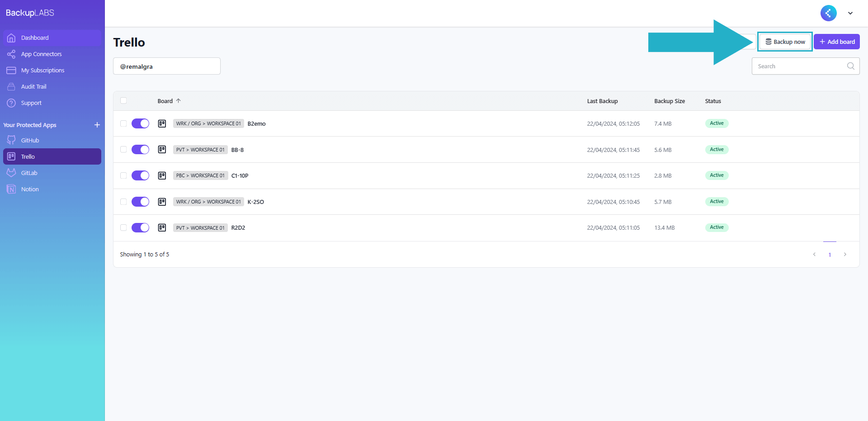Open Dashboard in the sidebar

click(52, 38)
